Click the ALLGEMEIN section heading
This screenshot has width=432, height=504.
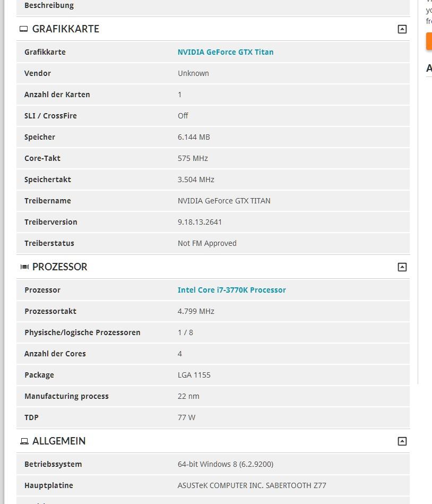click(59, 441)
